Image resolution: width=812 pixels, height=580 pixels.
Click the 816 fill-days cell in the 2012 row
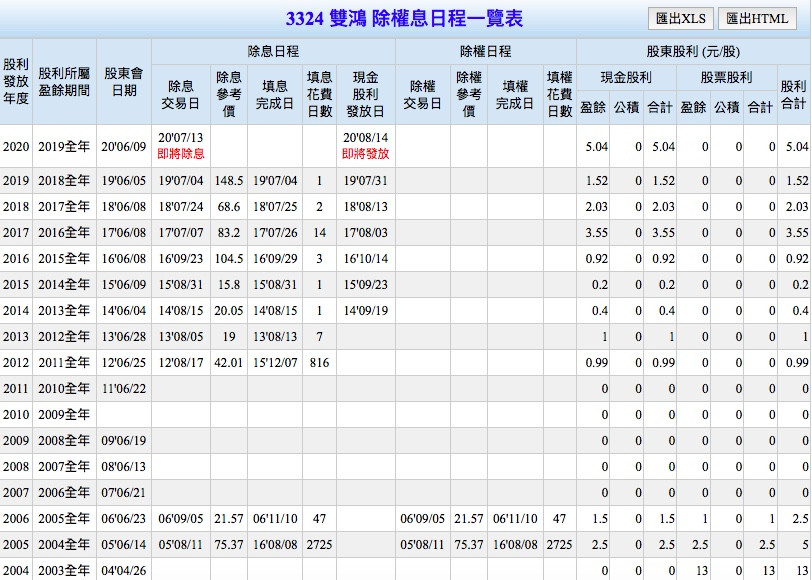click(319, 362)
